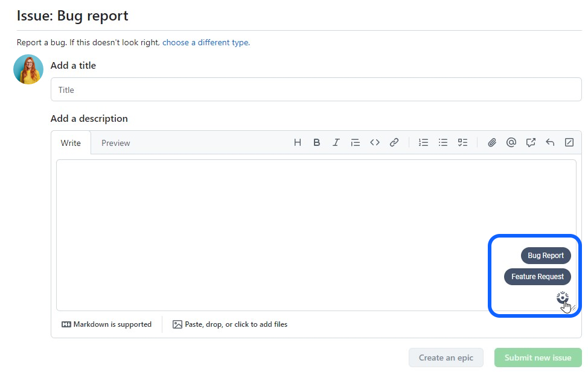Mention a user with the @ icon

click(x=511, y=143)
